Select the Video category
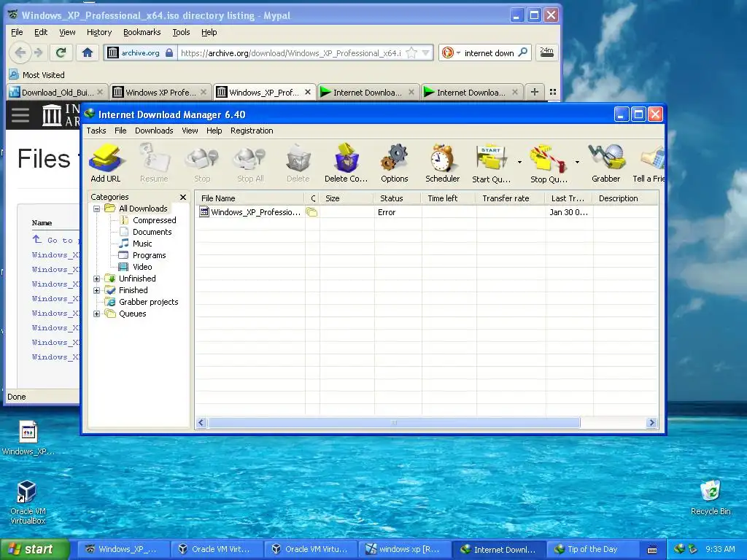The height and width of the screenshot is (560, 747). (142, 267)
